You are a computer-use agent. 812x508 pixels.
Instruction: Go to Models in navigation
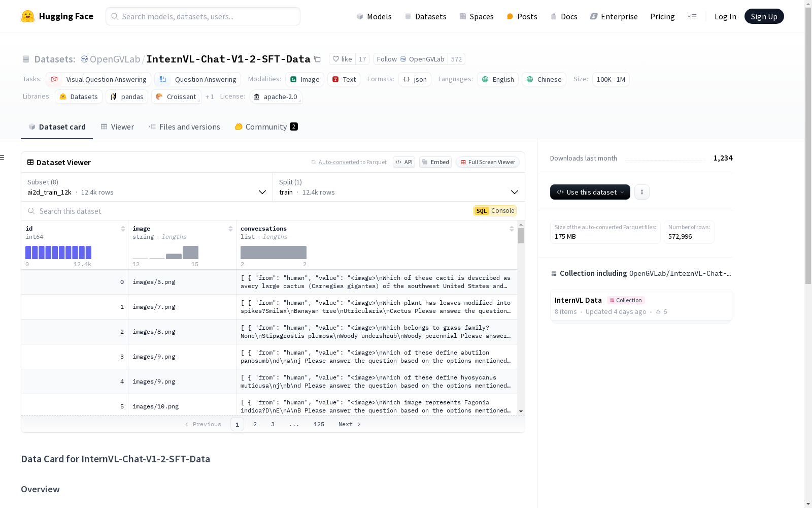tap(374, 16)
